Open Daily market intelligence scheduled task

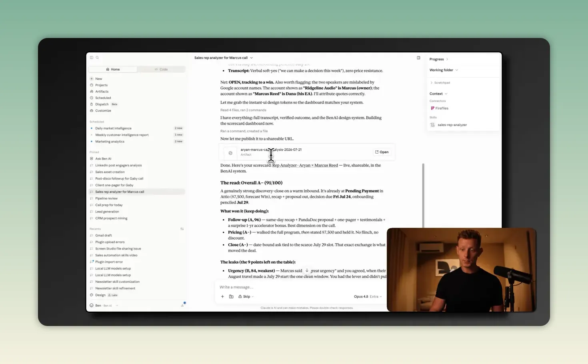click(x=137, y=128)
